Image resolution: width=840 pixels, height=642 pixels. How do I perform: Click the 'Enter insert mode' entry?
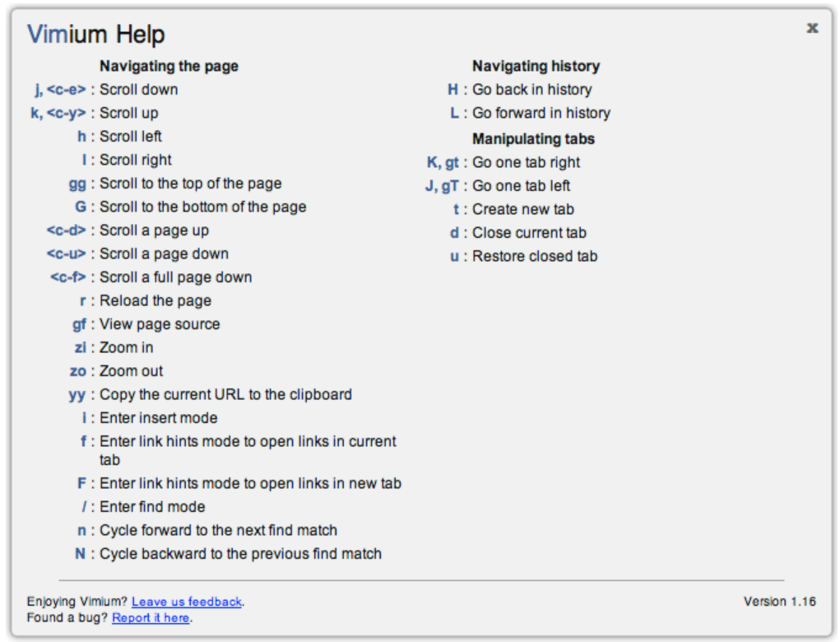159,418
